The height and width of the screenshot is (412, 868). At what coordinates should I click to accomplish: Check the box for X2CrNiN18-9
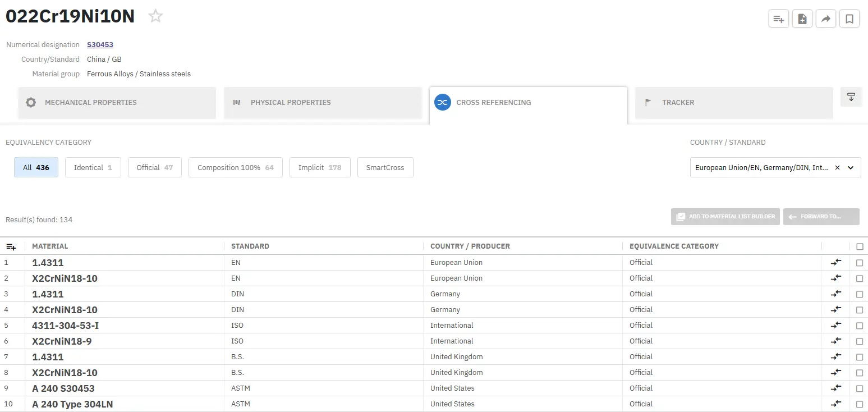point(860,341)
